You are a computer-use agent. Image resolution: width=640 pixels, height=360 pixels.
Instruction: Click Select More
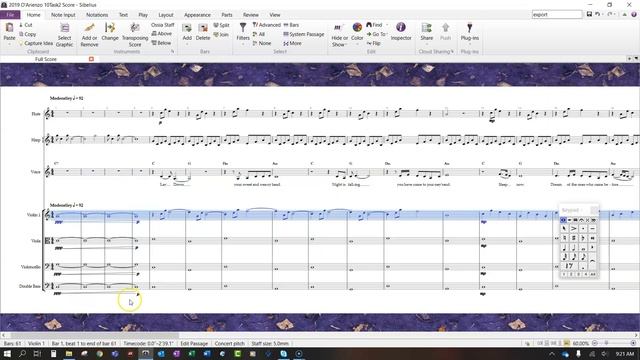click(x=293, y=43)
